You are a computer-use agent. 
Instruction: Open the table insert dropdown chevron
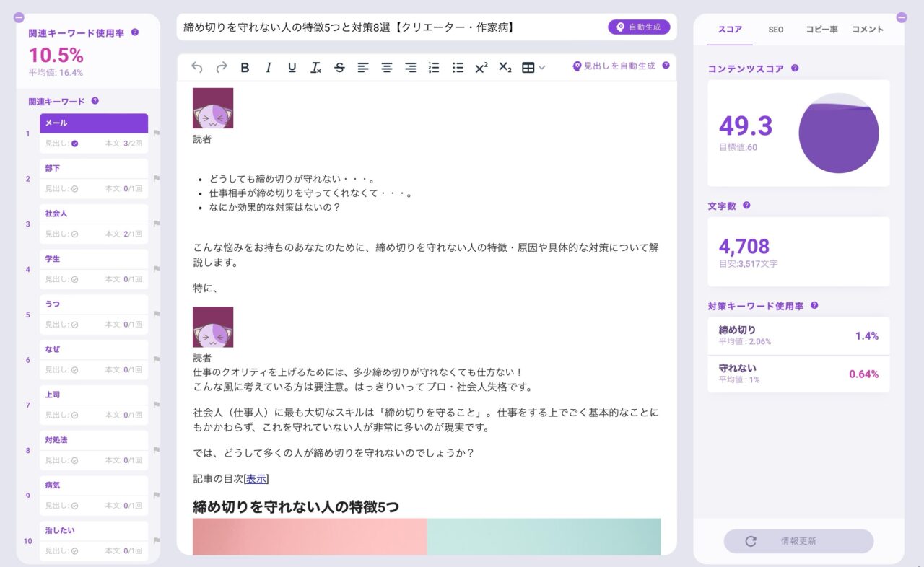(x=540, y=67)
